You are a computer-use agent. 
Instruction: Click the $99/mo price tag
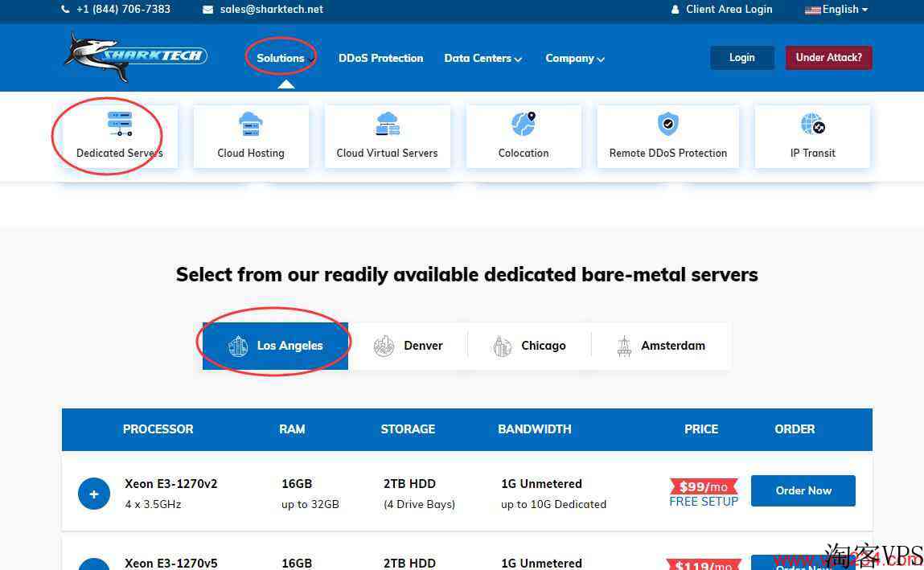point(704,486)
